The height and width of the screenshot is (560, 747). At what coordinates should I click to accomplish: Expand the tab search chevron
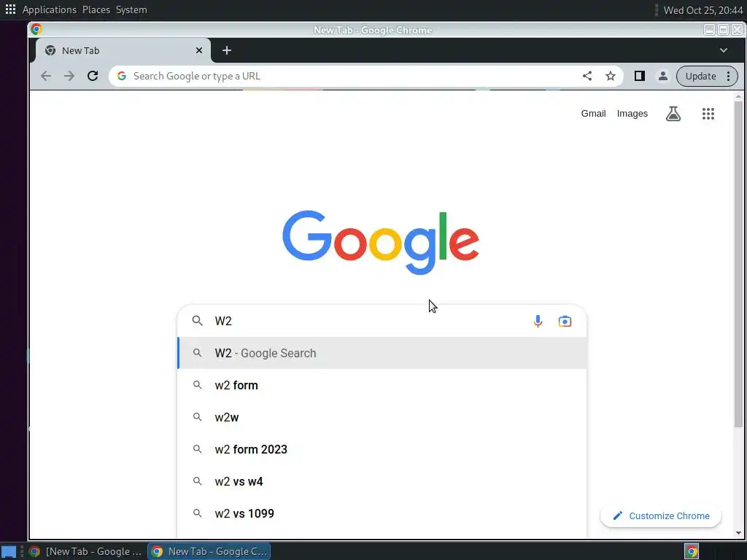[723, 50]
